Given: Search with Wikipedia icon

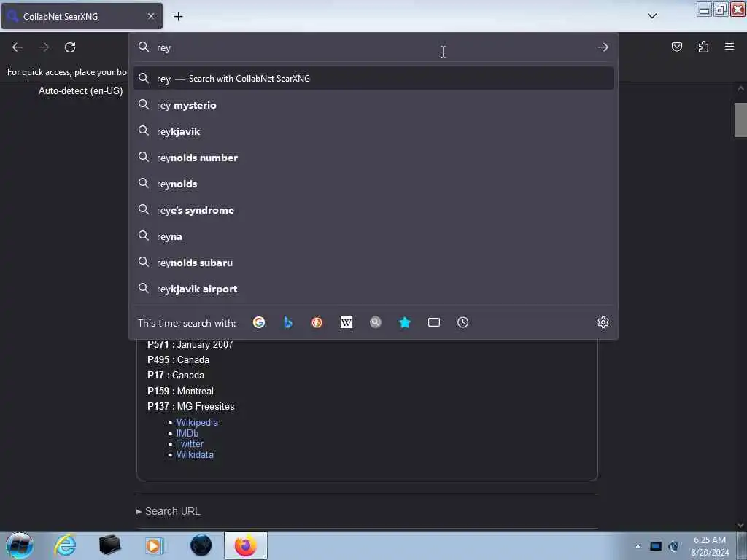Looking at the screenshot, I should (x=347, y=322).
